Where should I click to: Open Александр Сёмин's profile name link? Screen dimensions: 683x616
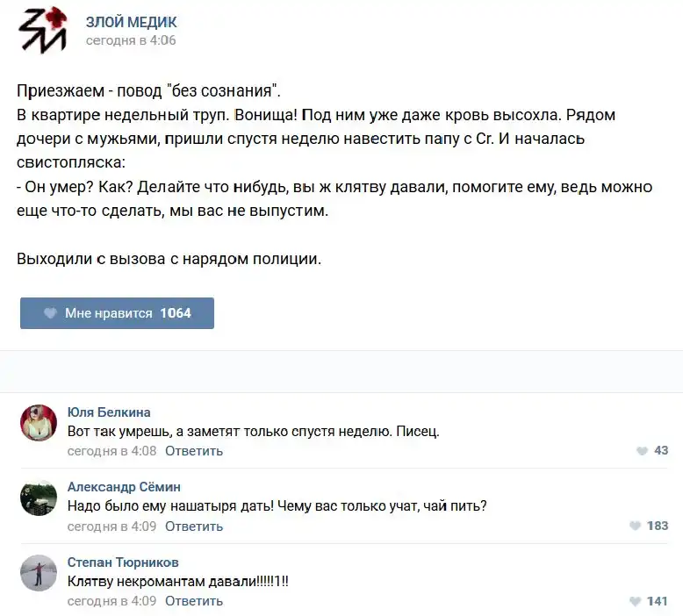point(124,487)
